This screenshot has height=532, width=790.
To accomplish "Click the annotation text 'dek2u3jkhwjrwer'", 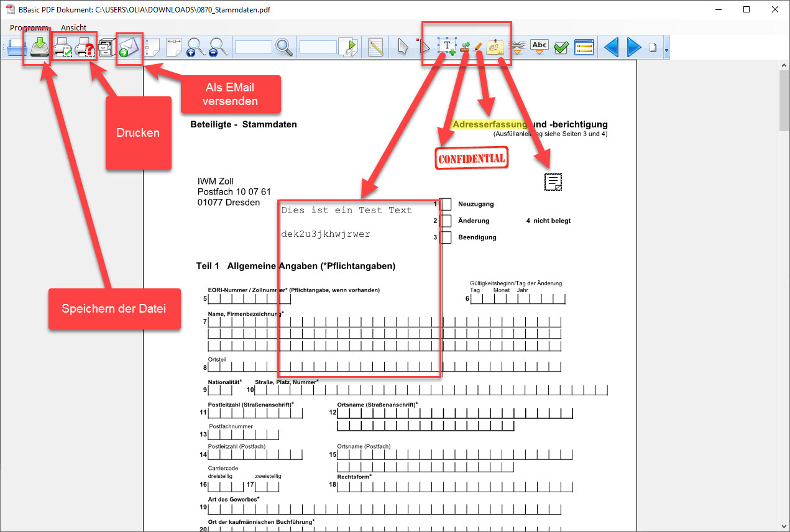I will [x=326, y=234].
